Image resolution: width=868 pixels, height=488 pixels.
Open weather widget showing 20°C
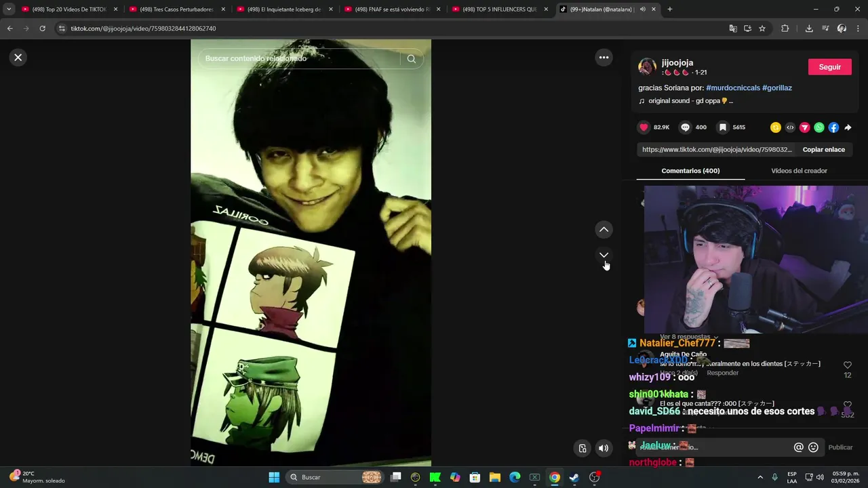(38, 477)
